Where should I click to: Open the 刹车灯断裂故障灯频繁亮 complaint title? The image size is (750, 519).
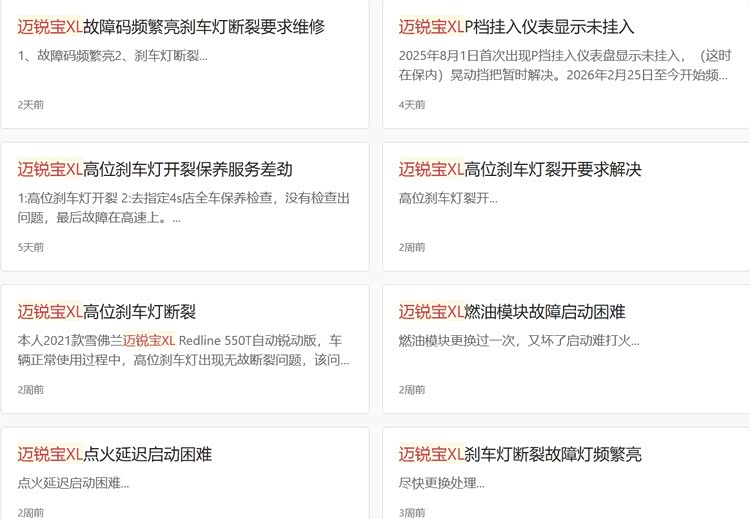click(x=520, y=455)
